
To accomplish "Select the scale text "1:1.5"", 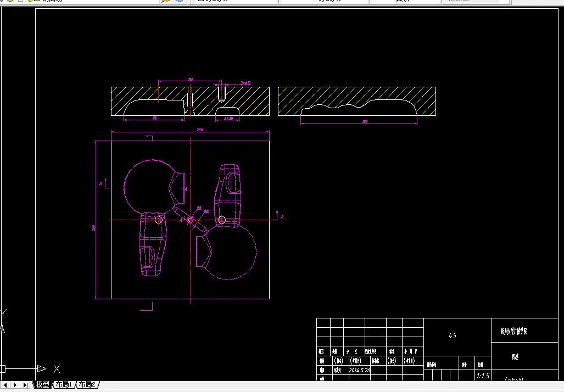I will tap(483, 376).
